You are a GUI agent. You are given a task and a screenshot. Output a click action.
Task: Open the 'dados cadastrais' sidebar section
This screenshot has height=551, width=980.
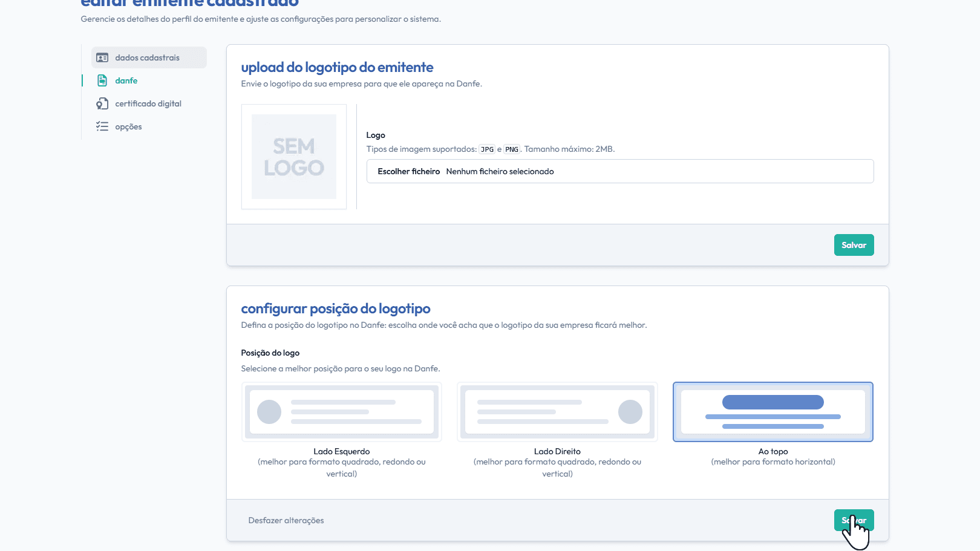[147, 58]
